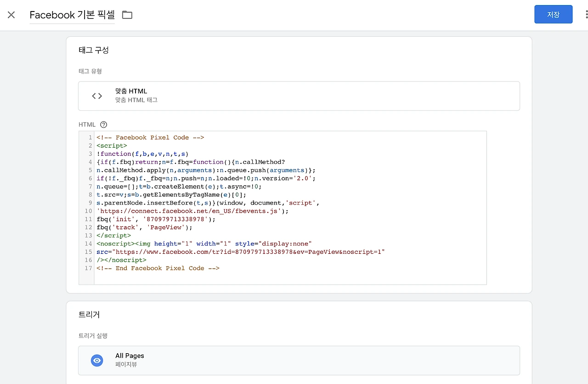Click the 저장 save button
Viewport: 588px width, 384px height.
553,14
